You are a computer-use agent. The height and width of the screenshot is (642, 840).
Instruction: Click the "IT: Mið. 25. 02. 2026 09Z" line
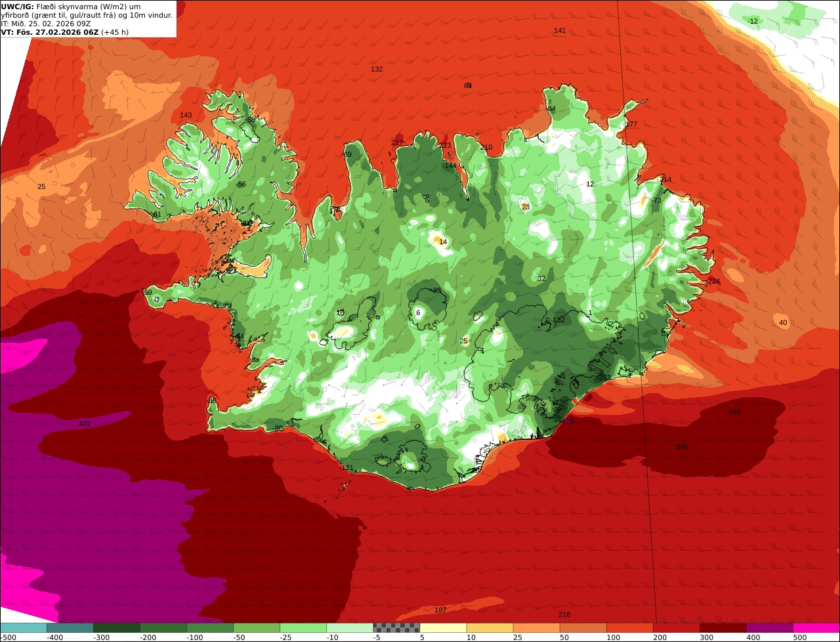[x=45, y=23]
